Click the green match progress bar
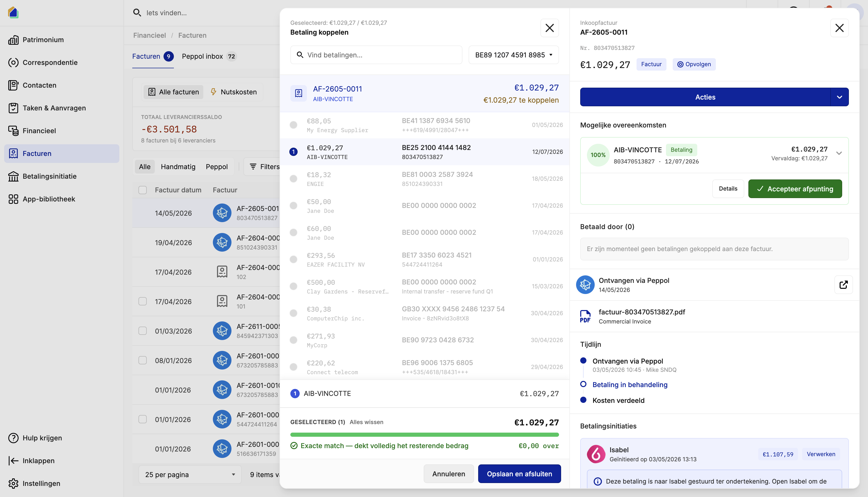This screenshot has width=868, height=497. 424,434
